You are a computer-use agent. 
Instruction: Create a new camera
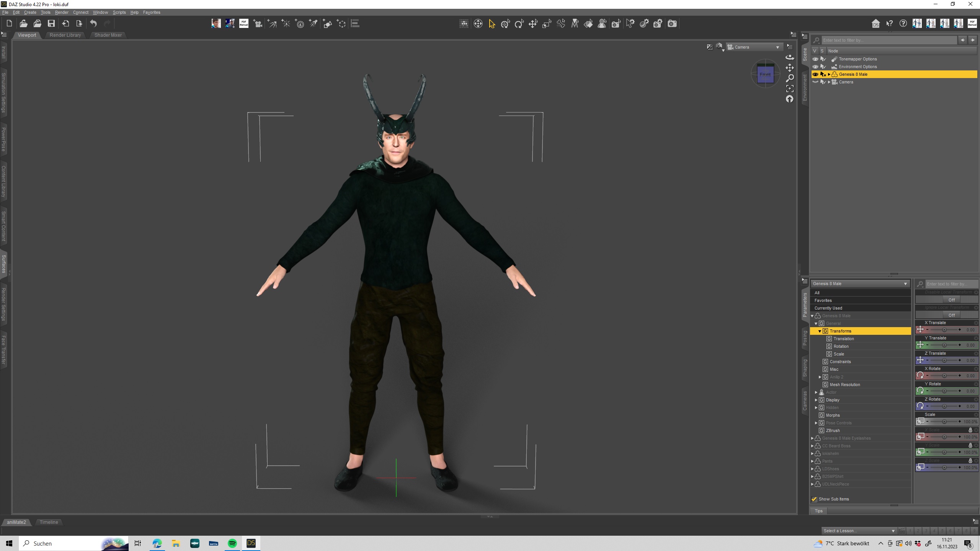point(258,24)
